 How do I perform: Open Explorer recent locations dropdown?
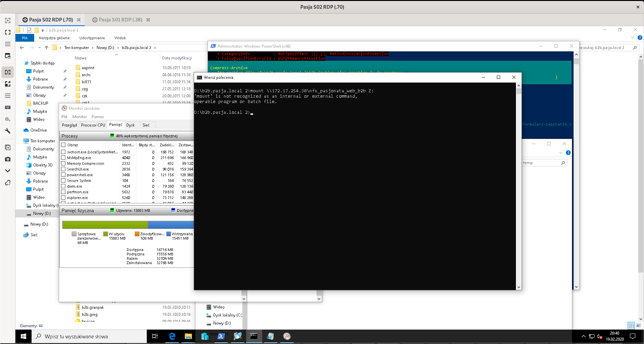click(40, 48)
